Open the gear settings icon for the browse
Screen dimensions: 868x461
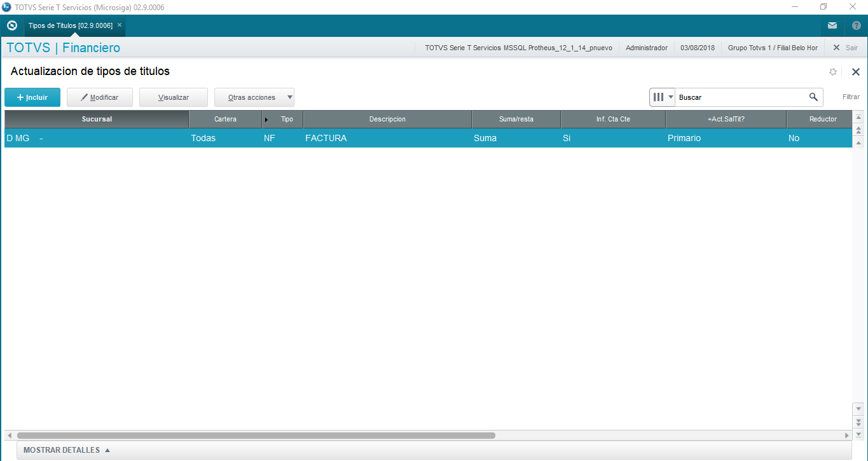(833, 72)
